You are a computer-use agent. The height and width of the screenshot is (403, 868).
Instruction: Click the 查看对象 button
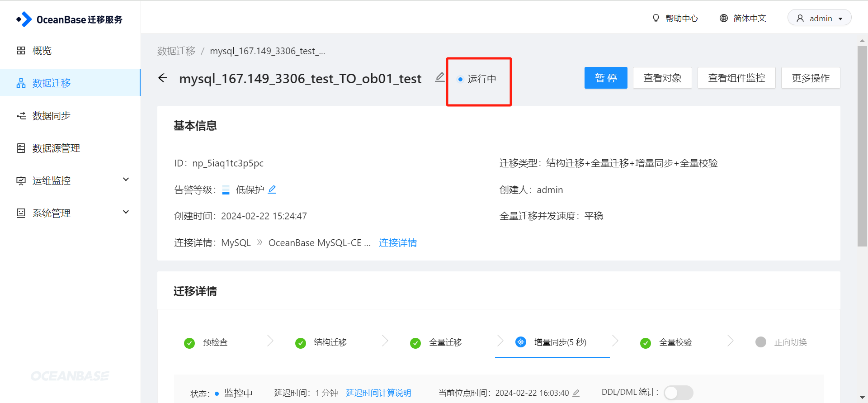662,78
